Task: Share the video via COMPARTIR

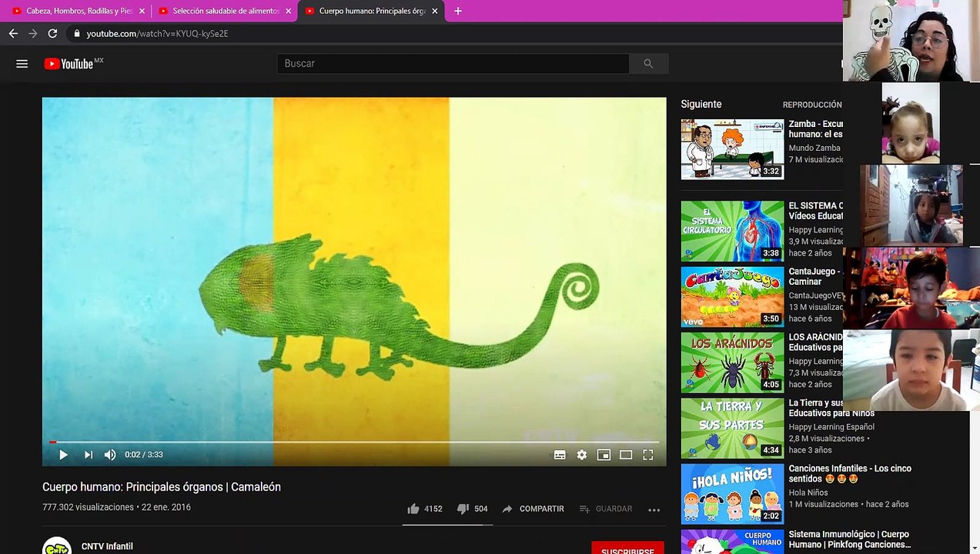Action: (x=533, y=509)
